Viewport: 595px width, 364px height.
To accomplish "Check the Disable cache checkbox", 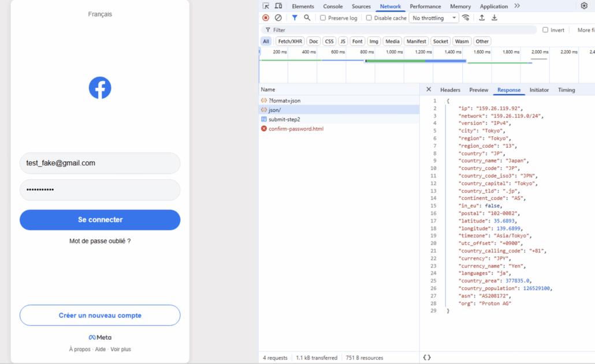I will coord(369,18).
